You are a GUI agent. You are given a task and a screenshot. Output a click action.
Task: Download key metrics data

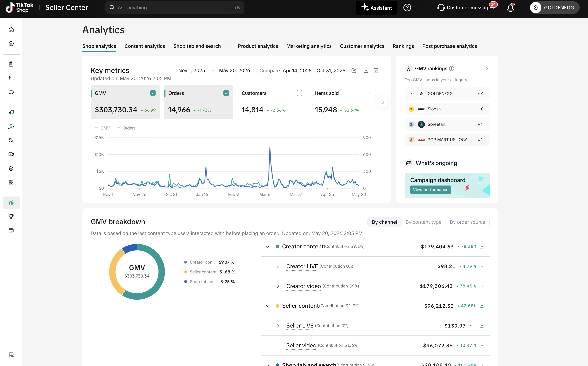pyautogui.click(x=366, y=70)
